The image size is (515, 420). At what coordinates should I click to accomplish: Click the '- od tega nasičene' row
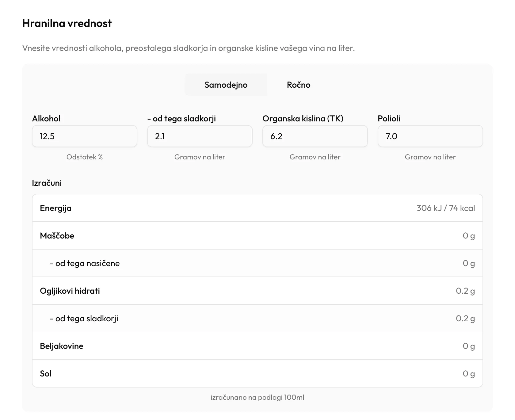point(257,263)
